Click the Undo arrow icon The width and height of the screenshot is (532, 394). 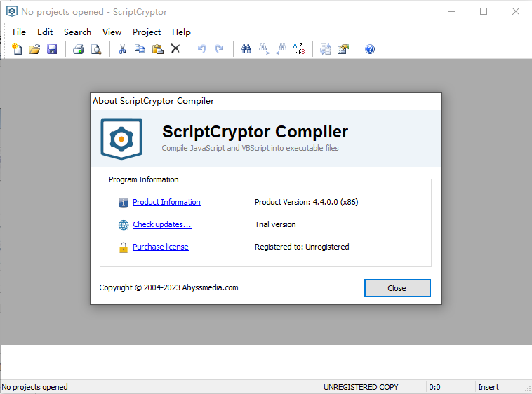(x=202, y=49)
